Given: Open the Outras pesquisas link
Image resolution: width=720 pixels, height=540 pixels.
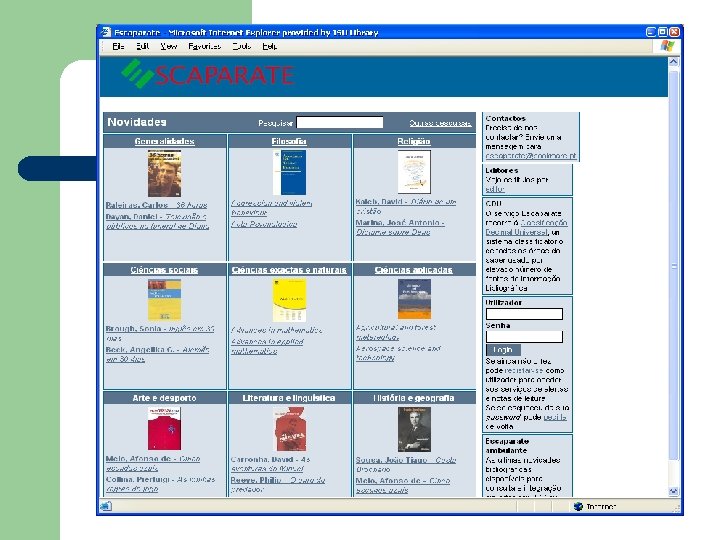Looking at the screenshot, I should click(440, 123).
